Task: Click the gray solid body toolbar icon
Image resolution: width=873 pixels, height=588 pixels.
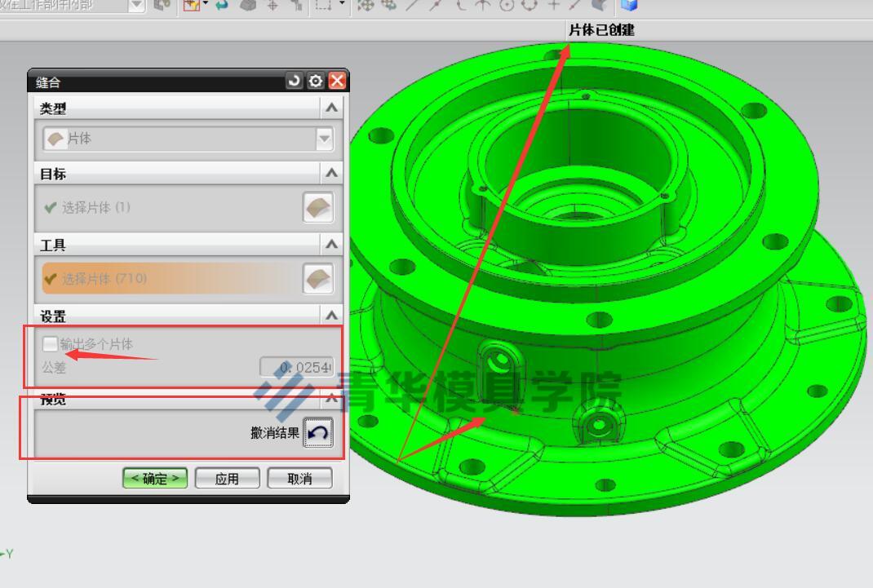Action: (x=248, y=5)
